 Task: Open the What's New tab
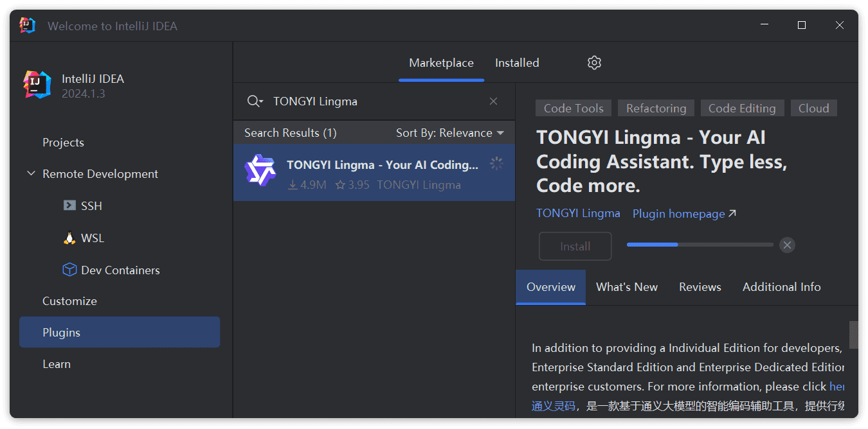(x=627, y=287)
